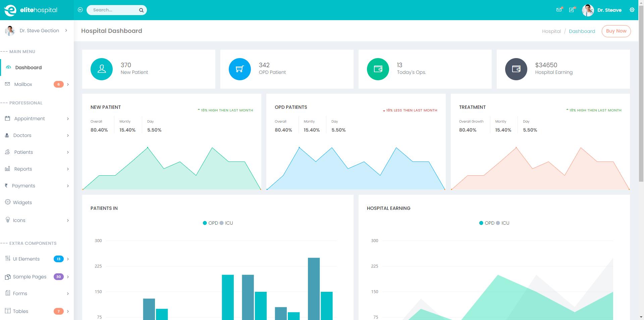This screenshot has height=320, width=644.
Task: Click Dr. Steave avatar in header
Action: pos(588,10)
